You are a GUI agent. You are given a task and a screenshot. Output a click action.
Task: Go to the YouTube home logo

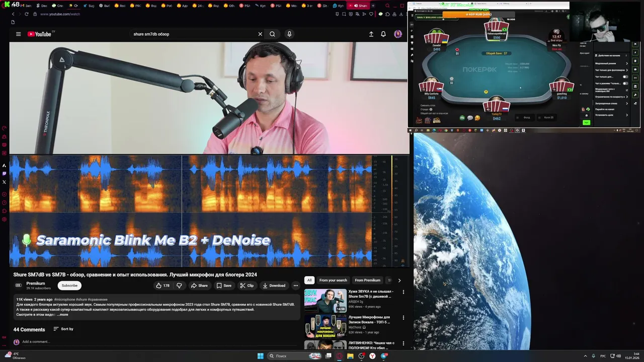(40, 34)
